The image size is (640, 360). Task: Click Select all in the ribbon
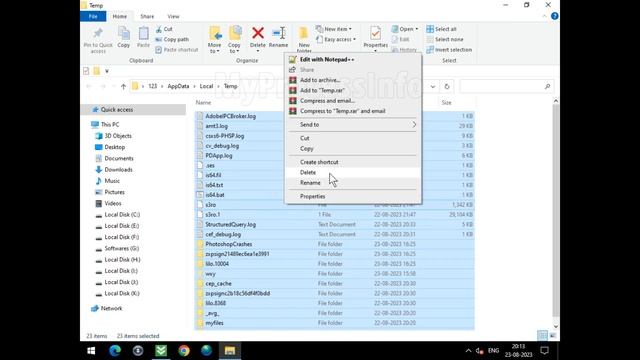pyautogui.click(x=441, y=29)
